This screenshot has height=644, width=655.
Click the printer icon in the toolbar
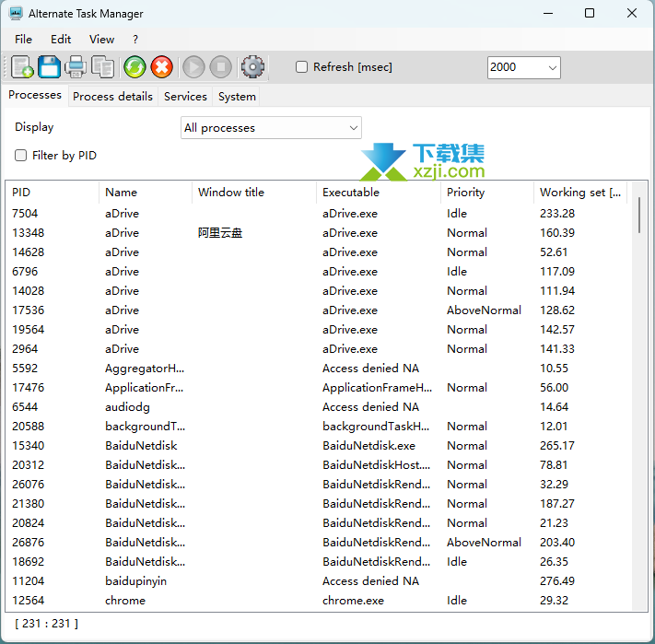coord(76,67)
